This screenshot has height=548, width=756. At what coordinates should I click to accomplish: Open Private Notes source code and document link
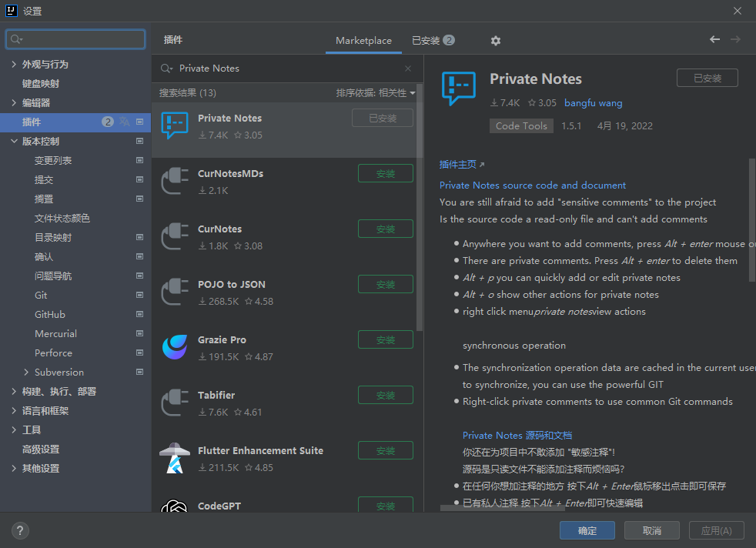532,185
